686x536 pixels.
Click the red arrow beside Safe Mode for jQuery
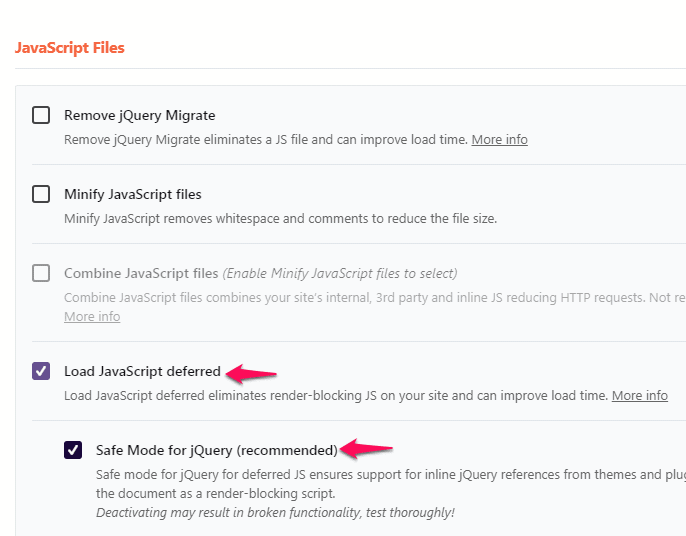tap(366, 450)
